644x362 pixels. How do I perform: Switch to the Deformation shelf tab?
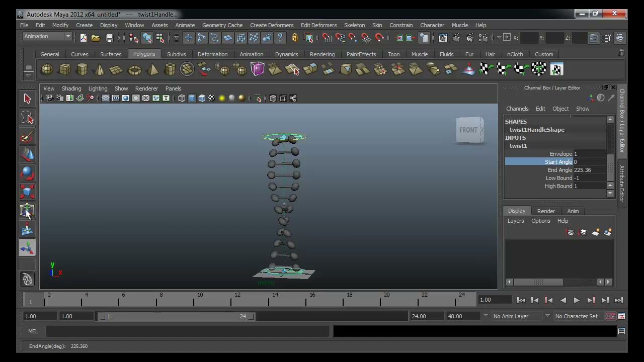[x=212, y=54]
